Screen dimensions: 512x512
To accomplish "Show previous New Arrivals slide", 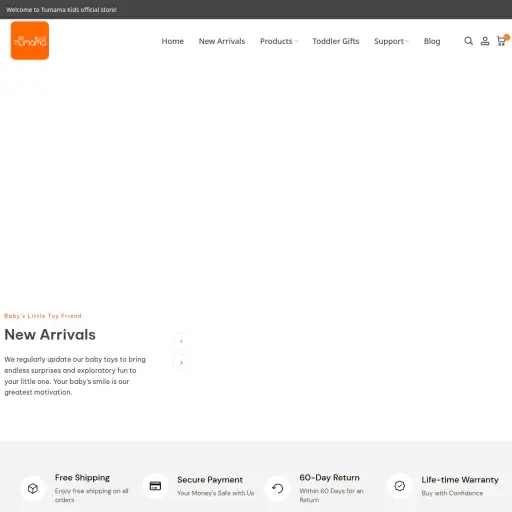I will coord(181,341).
